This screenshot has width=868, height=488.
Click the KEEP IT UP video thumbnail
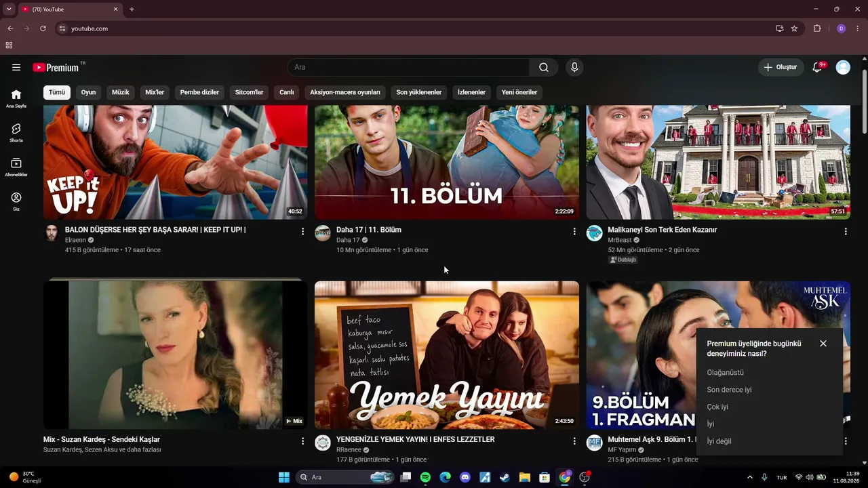(x=176, y=162)
